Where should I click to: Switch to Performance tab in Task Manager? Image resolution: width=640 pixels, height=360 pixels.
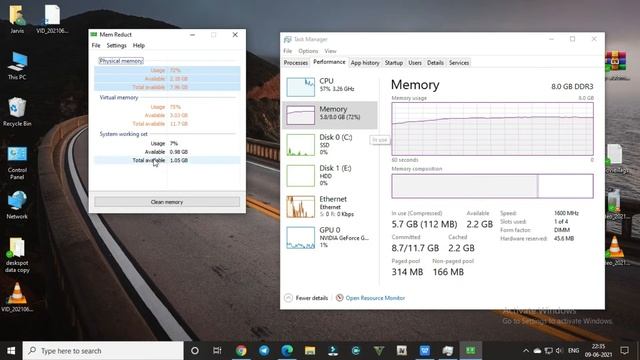point(329,62)
